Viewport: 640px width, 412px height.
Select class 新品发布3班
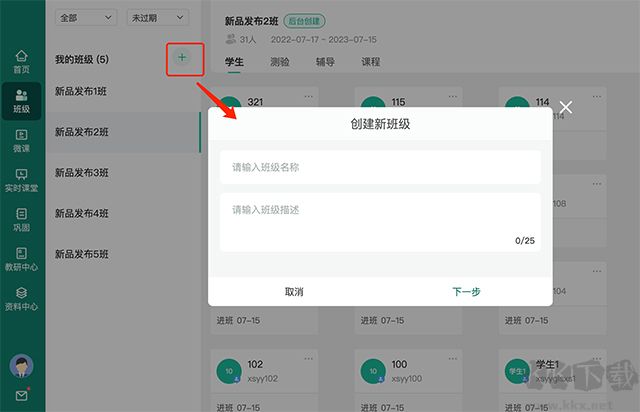pos(122,173)
